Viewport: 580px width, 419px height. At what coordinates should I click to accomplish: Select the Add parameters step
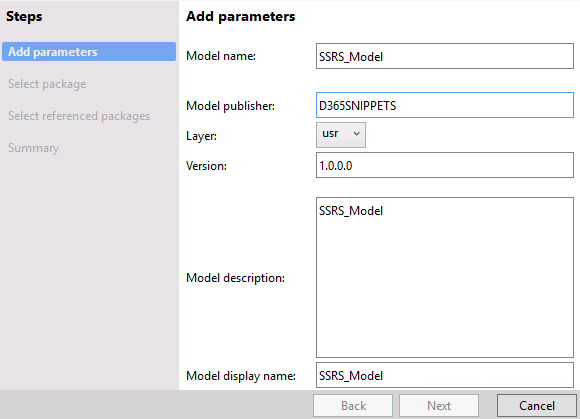(89, 52)
